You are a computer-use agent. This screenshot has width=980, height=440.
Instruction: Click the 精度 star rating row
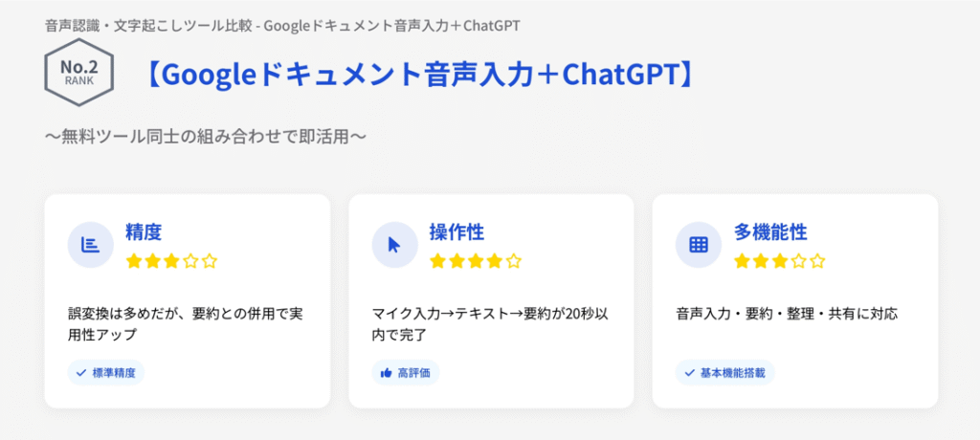pyautogui.click(x=171, y=260)
